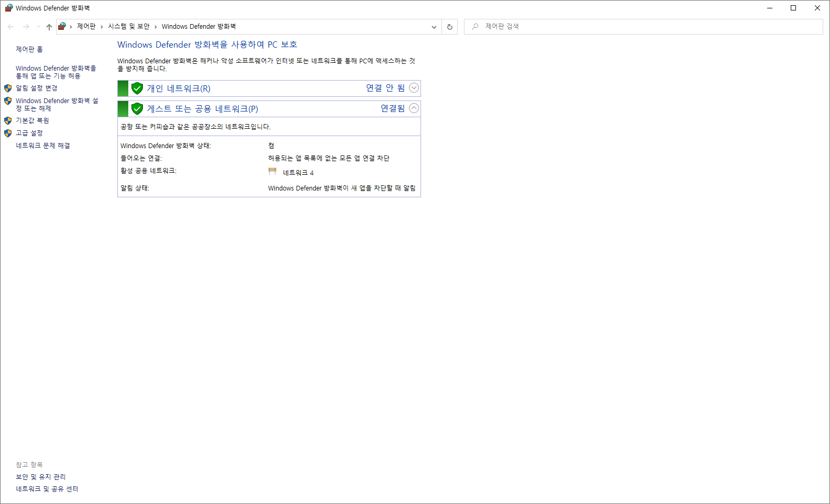Open 고급 설정 link
The image size is (830, 504).
pyautogui.click(x=29, y=133)
